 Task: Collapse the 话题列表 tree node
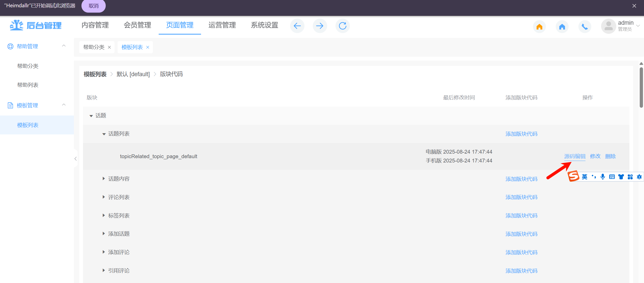[104, 134]
